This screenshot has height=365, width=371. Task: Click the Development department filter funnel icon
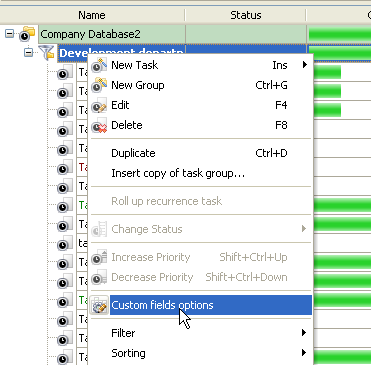[x=46, y=53]
